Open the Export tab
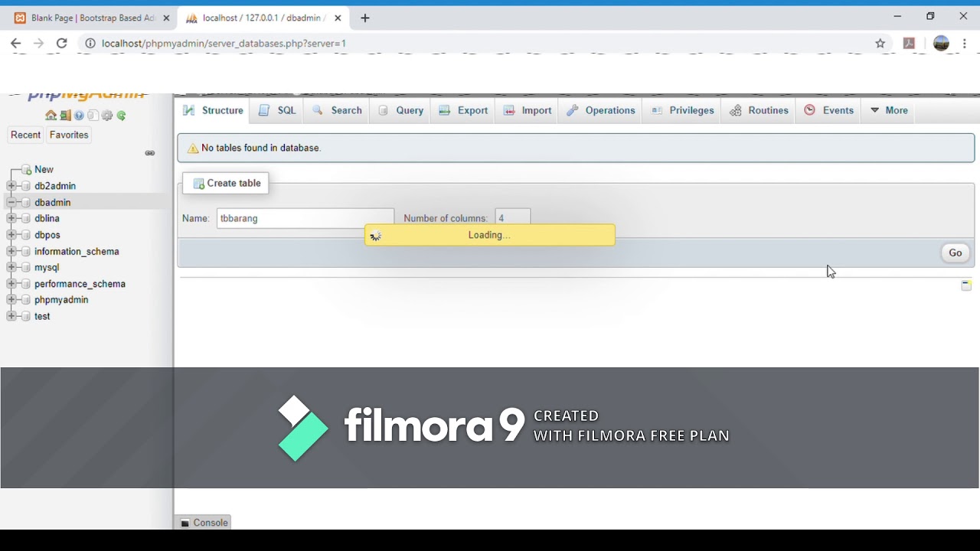 click(463, 110)
